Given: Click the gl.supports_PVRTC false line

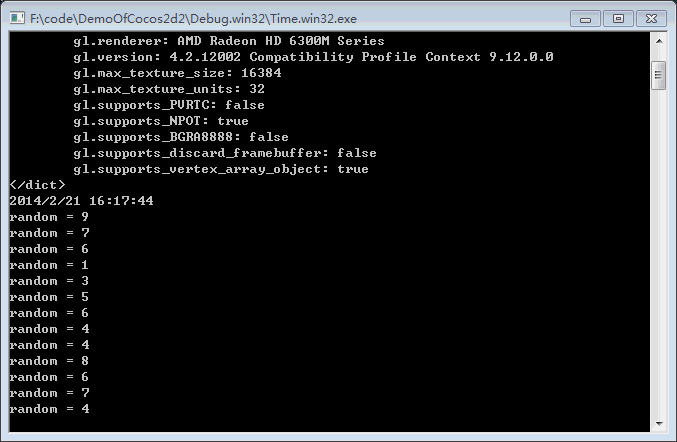Looking at the screenshot, I should pyautogui.click(x=169, y=105).
